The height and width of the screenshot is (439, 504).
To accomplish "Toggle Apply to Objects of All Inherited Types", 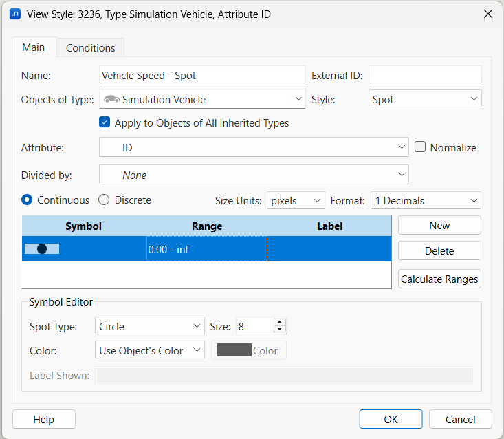I will [x=105, y=123].
